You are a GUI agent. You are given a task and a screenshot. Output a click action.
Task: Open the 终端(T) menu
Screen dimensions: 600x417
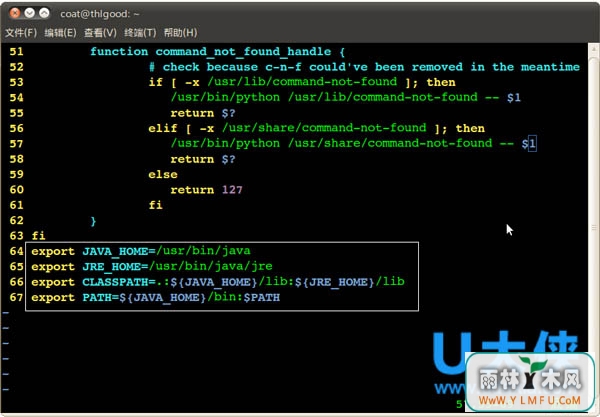pos(140,33)
